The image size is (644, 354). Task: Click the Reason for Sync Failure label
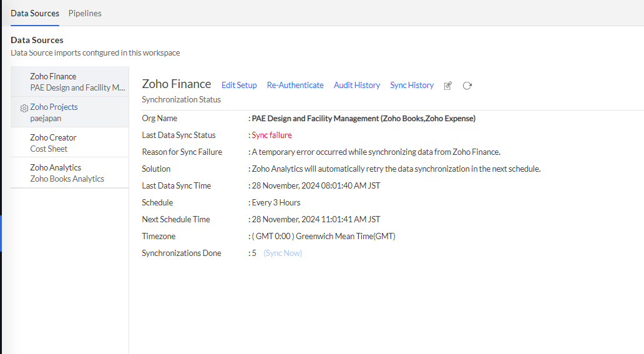[182, 152]
